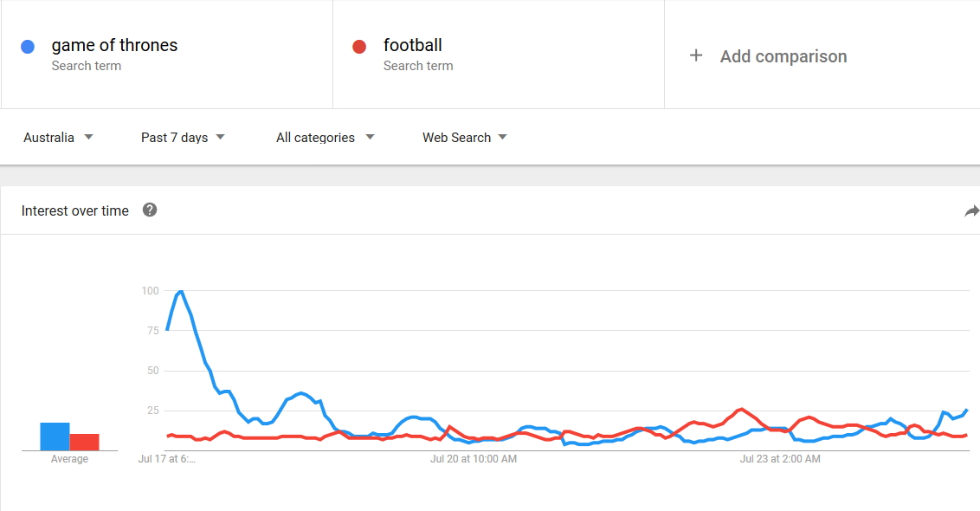This screenshot has width=980, height=511.
Task: Edit the game of thrones search term
Action: click(x=114, y=45)
